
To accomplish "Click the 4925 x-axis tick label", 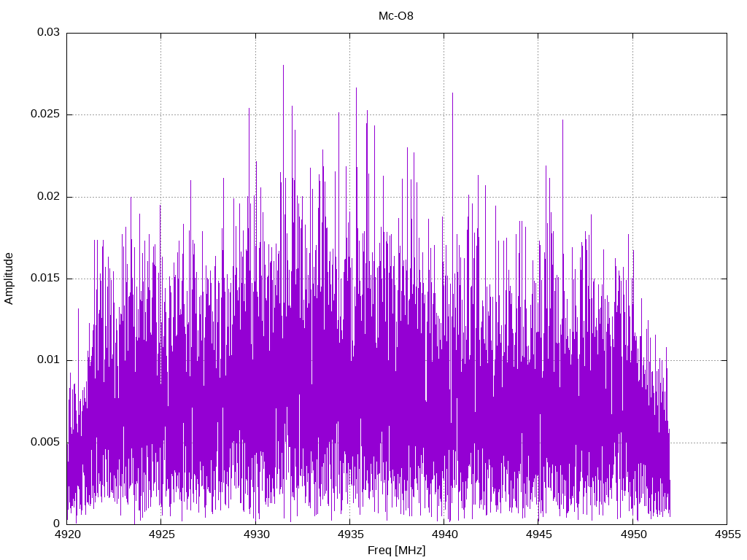I will pyautogui.click(x=161, y=534).
